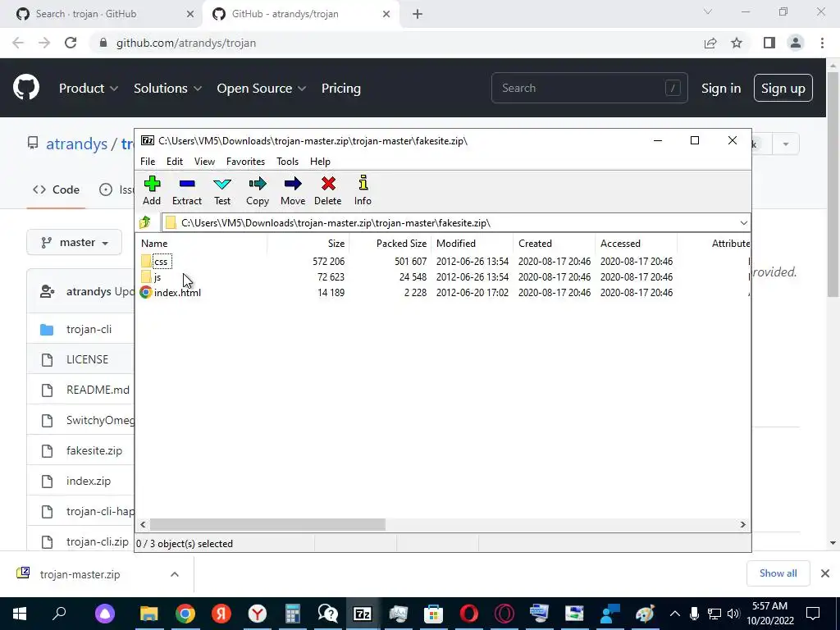Open the Chrome profile icon
The image size is (840, 630).
796,43
